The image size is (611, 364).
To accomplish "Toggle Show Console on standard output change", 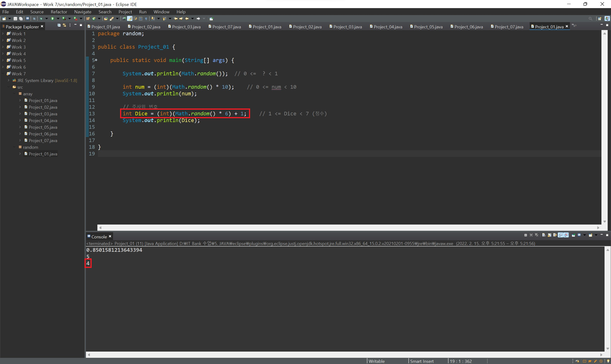I will coord(561,235).
